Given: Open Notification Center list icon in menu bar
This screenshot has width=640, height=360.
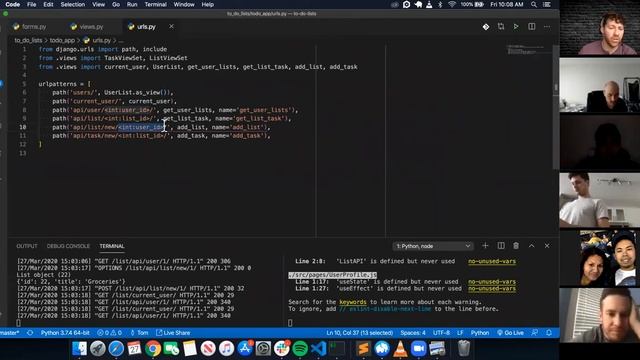Looking at the screenshot, I should pos(547,4).
